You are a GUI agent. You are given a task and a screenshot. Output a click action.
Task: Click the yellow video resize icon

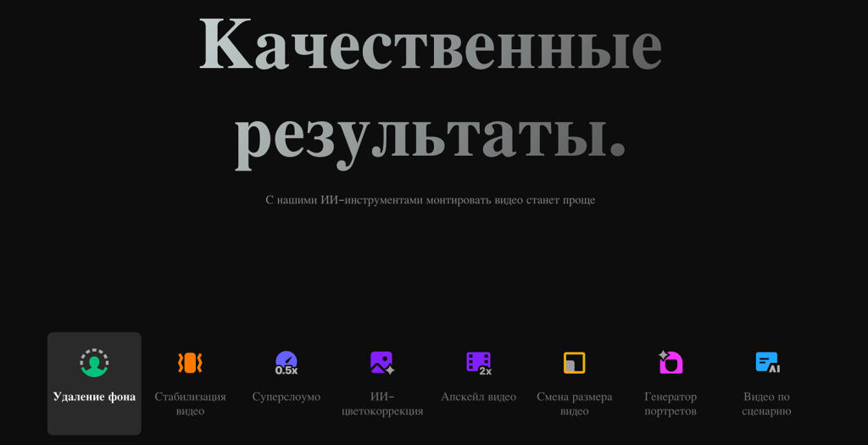[x=575, y=363]
